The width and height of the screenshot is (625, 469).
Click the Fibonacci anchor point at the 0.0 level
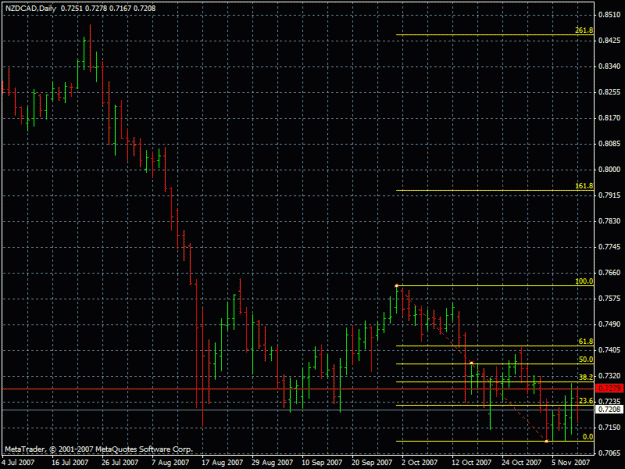546,441
